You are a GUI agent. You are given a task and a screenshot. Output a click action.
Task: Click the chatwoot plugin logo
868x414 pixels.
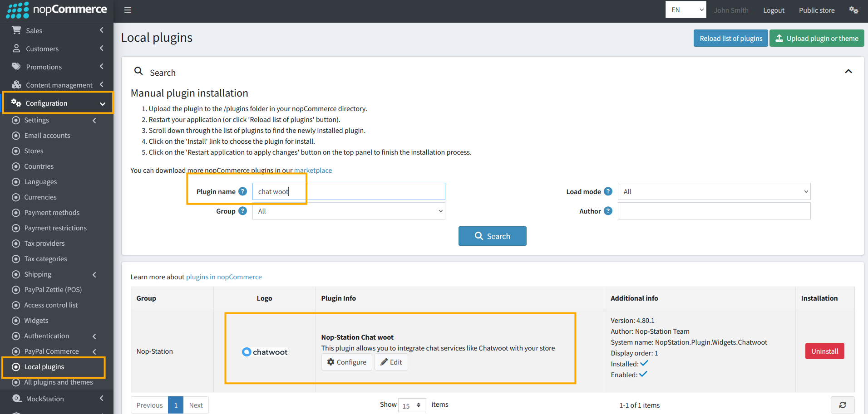pos(265,352)
